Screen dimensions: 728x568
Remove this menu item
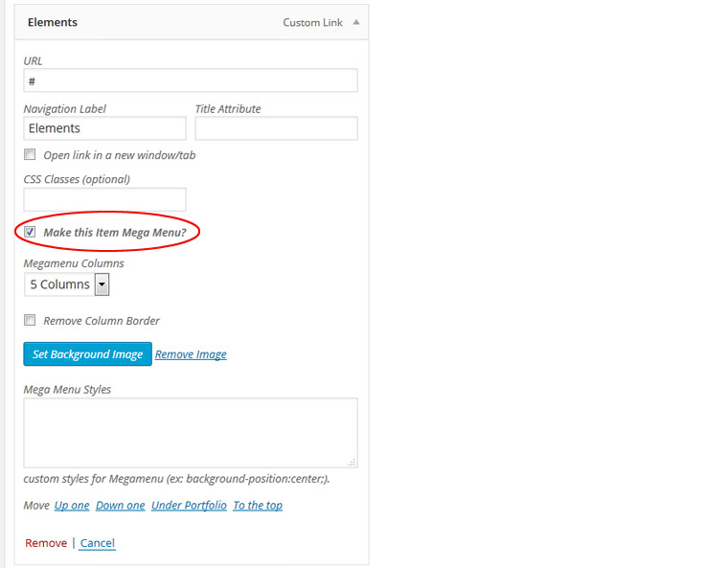tap(46, 543)
